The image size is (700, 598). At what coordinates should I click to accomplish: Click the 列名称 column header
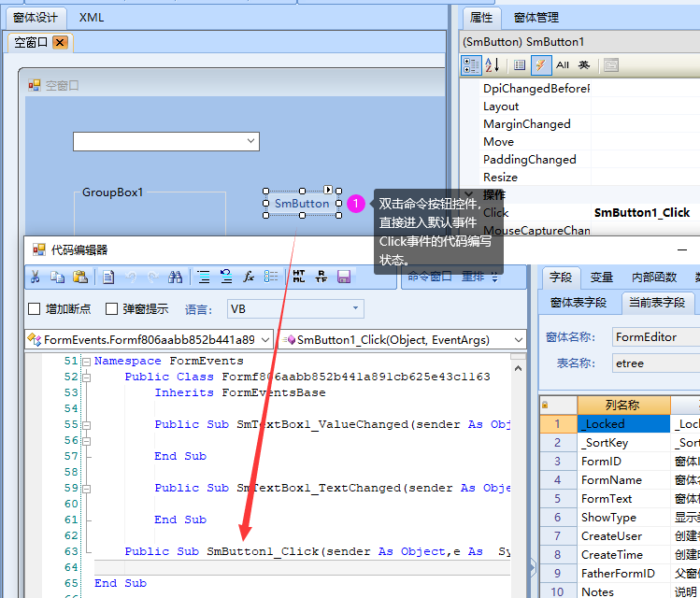(x=623, y=405)
